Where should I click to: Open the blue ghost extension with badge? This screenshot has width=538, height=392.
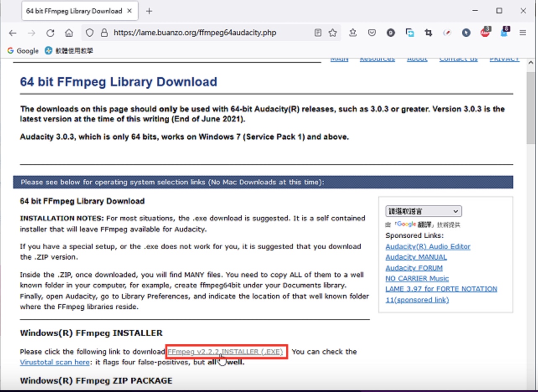(x=504, y=32)
